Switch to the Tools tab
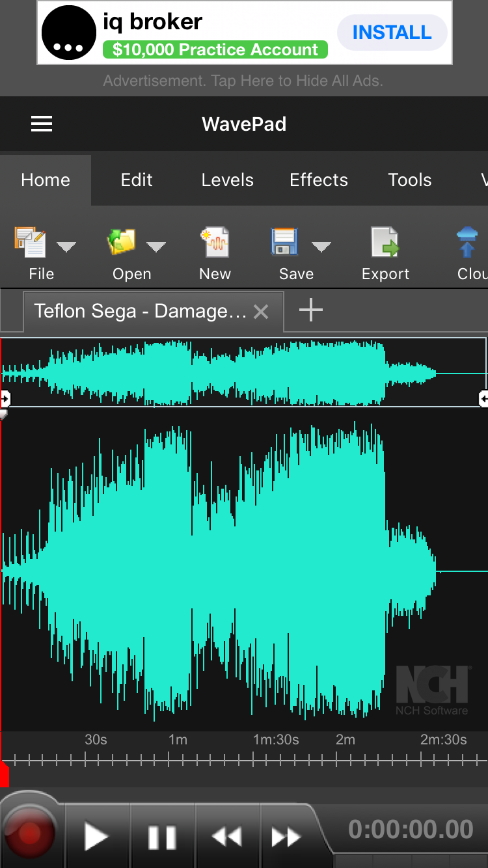This screenshot has height=868, width=488. pos(410,180)
